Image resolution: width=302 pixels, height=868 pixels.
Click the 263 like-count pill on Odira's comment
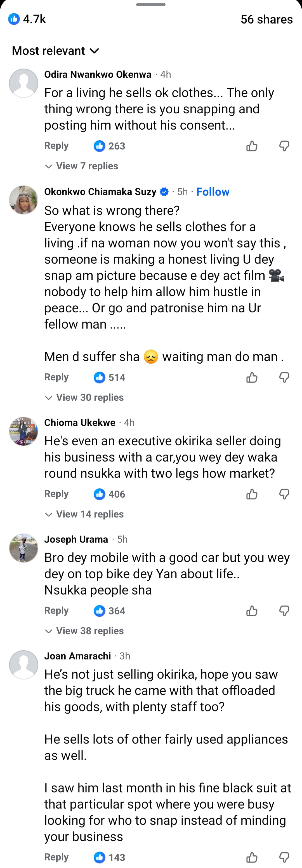[x=109, y=146]
